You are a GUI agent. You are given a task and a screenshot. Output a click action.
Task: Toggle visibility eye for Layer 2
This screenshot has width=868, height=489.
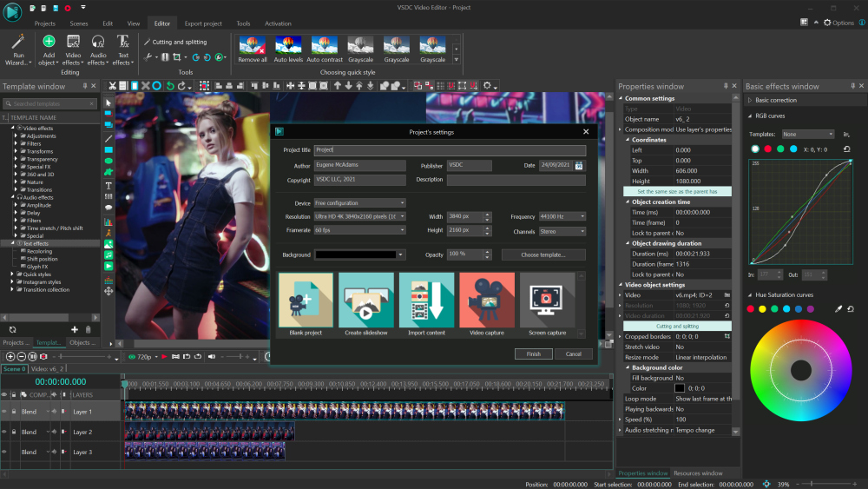click(x=4, y=432)
